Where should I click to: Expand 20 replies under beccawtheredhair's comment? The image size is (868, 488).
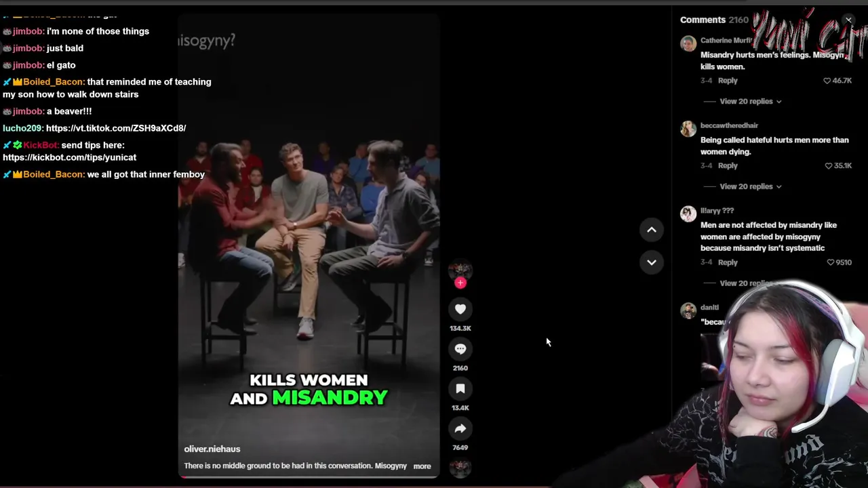[750, 186]
